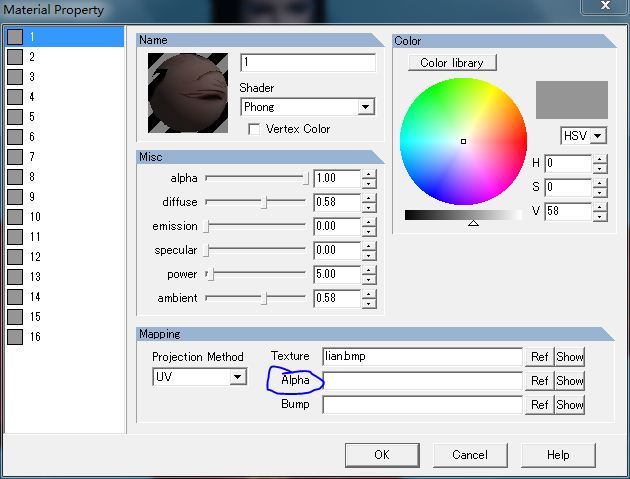This screenshot has width=630, height=479.
Task: Click the gray swatch of material 14
Action: (15, 297)
